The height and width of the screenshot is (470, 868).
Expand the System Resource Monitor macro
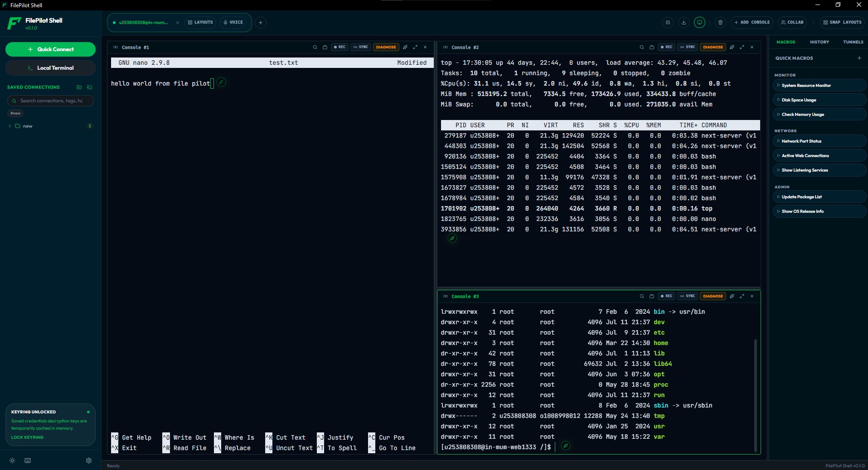coord(819,85)
